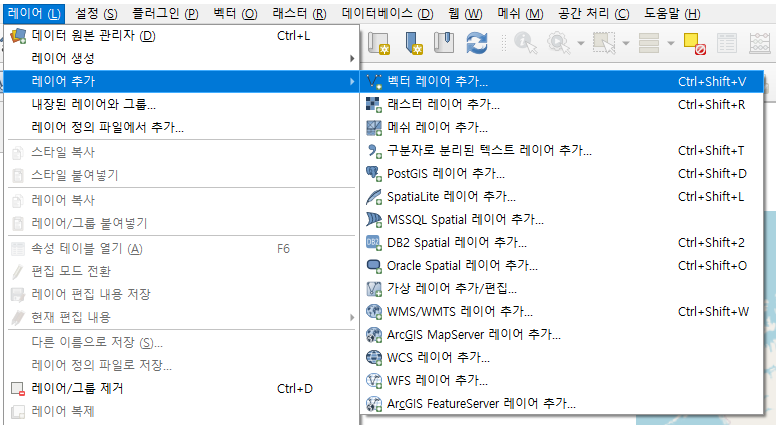Select WCS 레이어 추가... item
The height and width of the screenshot is (425, 776).
[562, 357]
